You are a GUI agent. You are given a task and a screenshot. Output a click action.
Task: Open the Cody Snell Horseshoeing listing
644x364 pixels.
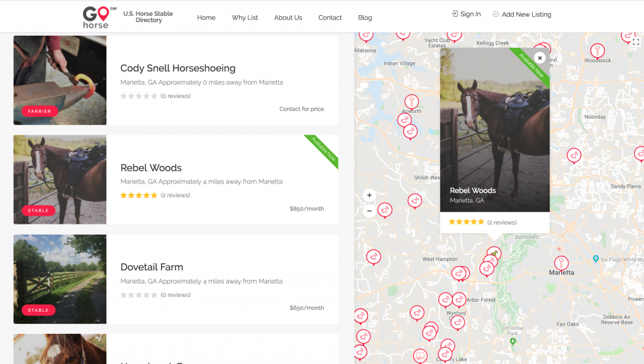178,68
